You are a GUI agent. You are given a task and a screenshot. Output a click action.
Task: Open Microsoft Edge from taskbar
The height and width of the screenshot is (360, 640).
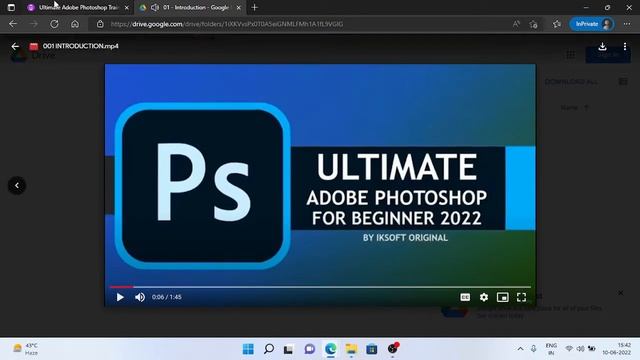331,349
